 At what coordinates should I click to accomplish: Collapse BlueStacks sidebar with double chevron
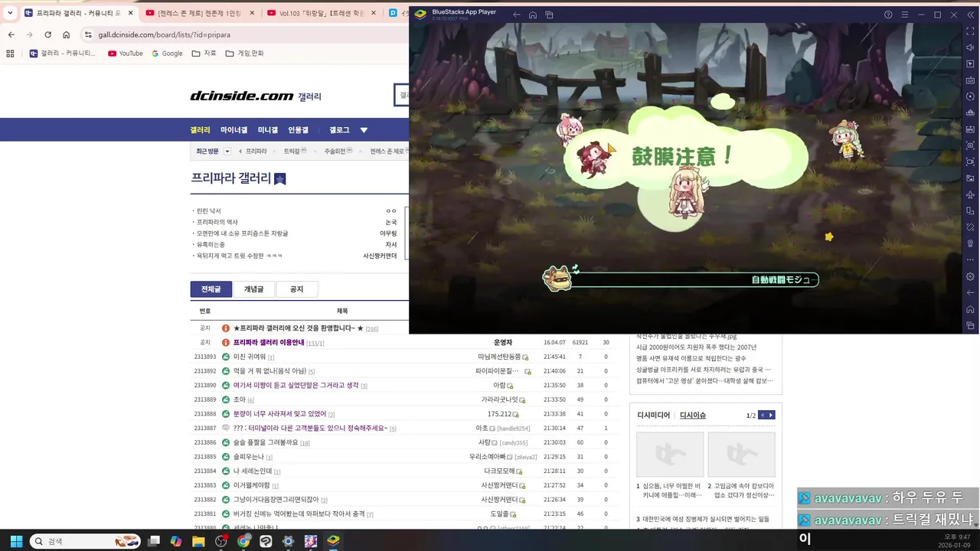click(970, 15)
